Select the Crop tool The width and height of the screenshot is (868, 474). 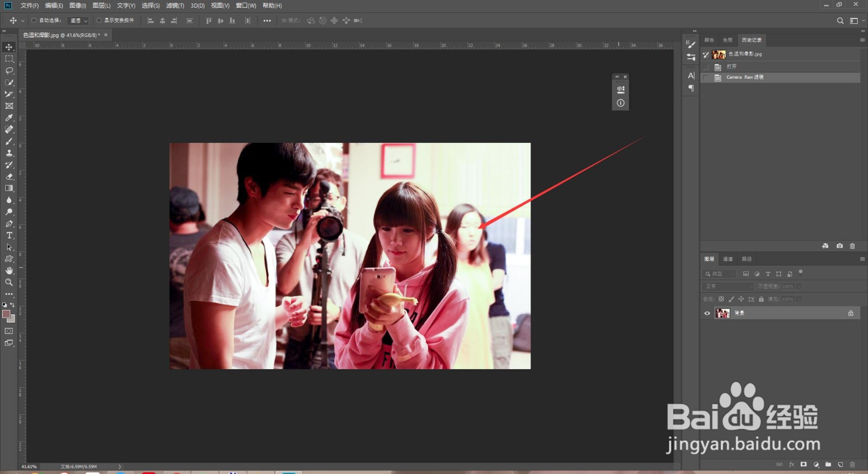coord(9,94)
